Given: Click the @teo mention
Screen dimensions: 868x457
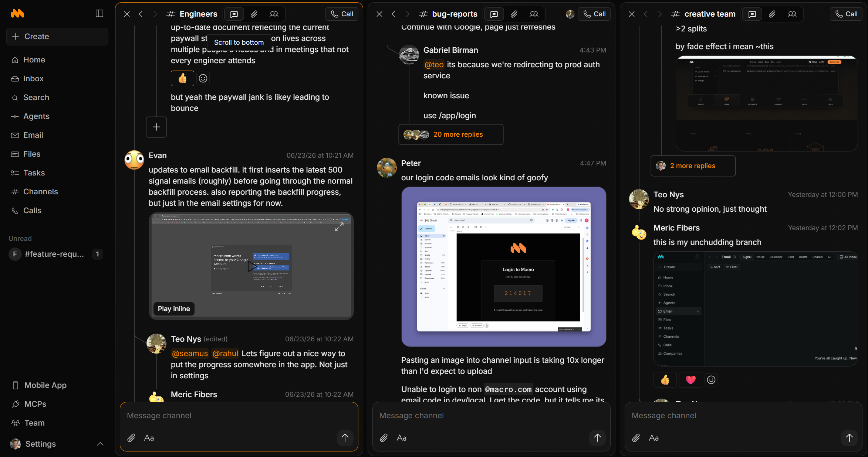Looking at the screenshot, I should pos(434,65).
